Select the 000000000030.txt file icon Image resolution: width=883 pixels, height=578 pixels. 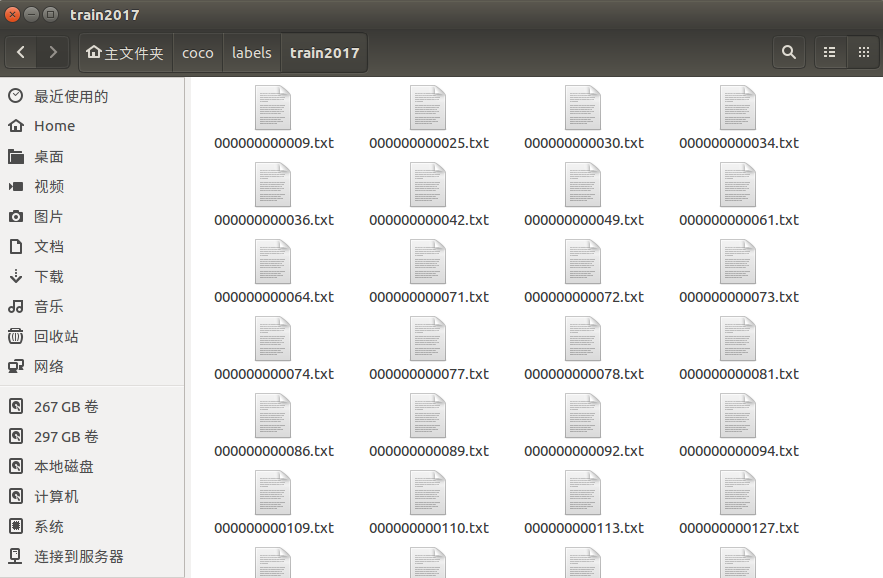point(583,108)
